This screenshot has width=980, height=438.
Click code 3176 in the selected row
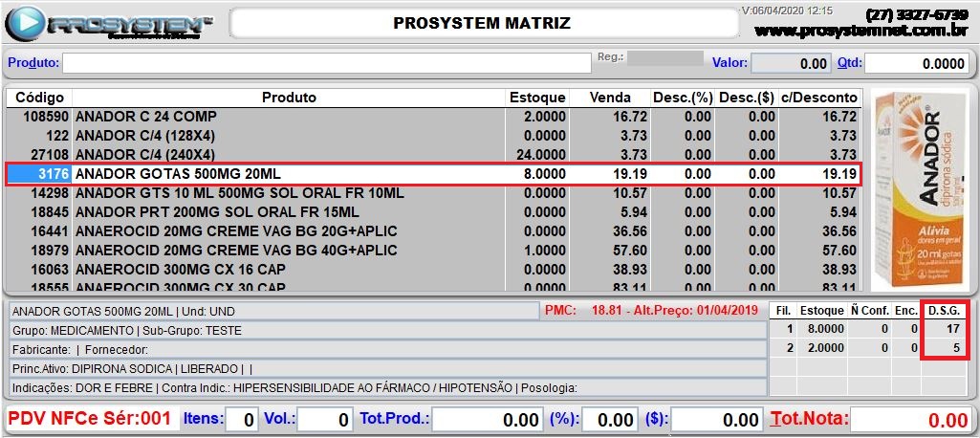click(x=53, y=174)
